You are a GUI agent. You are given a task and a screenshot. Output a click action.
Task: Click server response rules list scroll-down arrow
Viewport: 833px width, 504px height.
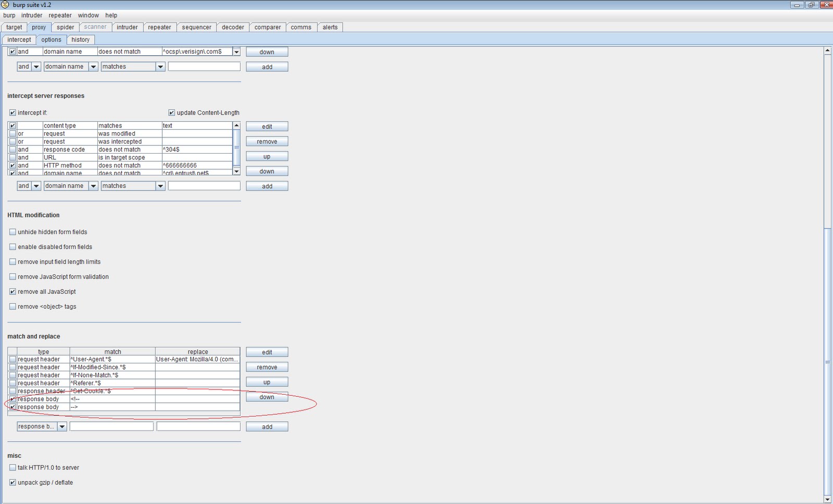click(236, 171)
